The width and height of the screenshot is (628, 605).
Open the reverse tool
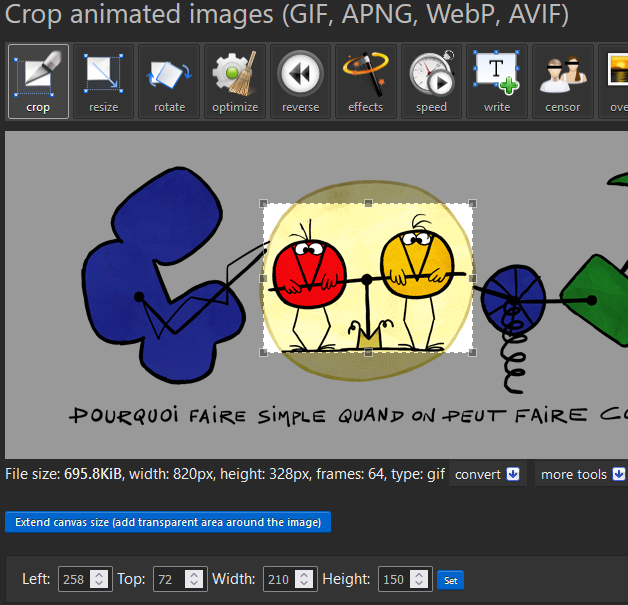point(300,82)
